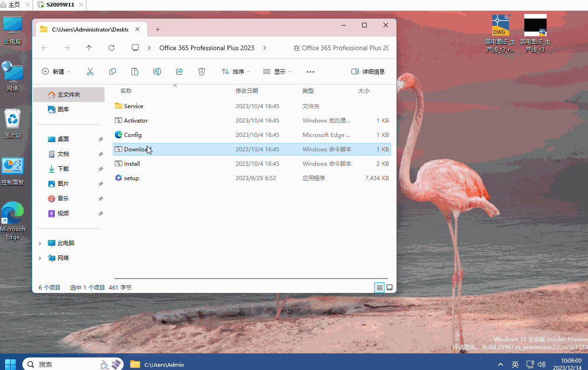This screenshot has height=370, width=588.
Task: Click chevron before Office 365 breadcrumb
Action: (x=149, y=48)
